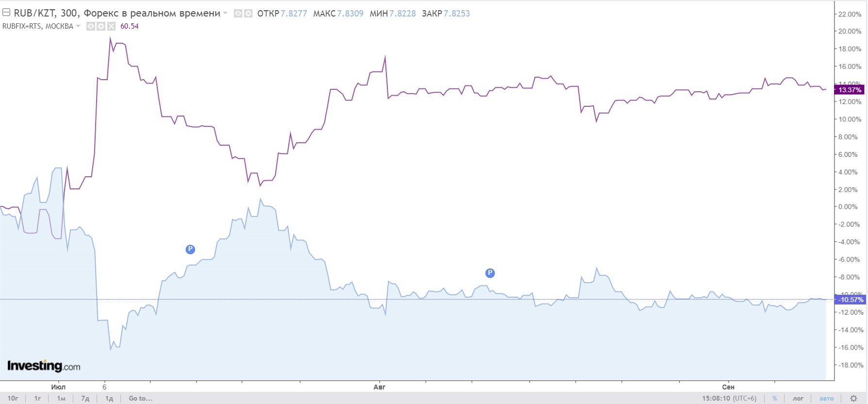Open format settings gear for RUB/KZT

pyautogui.click(x=248, y=14)
